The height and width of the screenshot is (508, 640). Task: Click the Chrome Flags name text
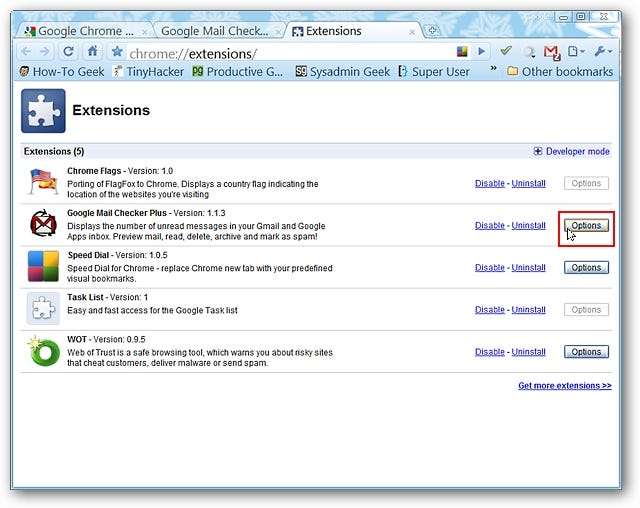click(x=94, y=171)
